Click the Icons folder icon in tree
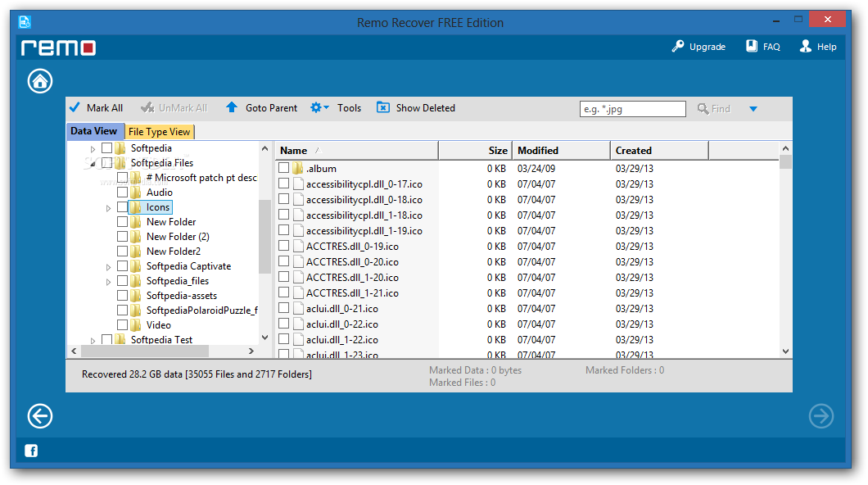This screenshot has height=485, width=868. coord(136,207)
